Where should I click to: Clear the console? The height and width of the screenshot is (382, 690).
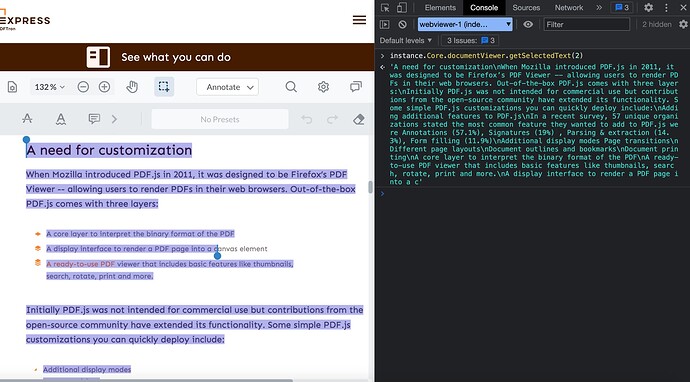pos(402,24)
